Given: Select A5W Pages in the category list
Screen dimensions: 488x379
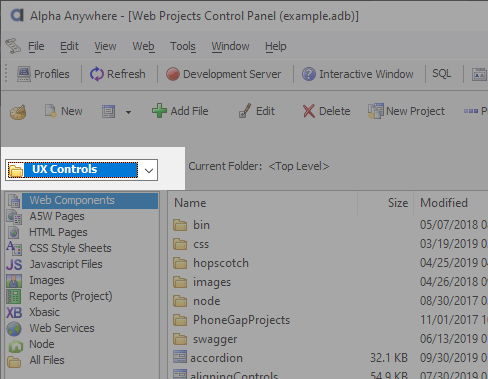Looking at the screenshot, I should coord(57,216).
